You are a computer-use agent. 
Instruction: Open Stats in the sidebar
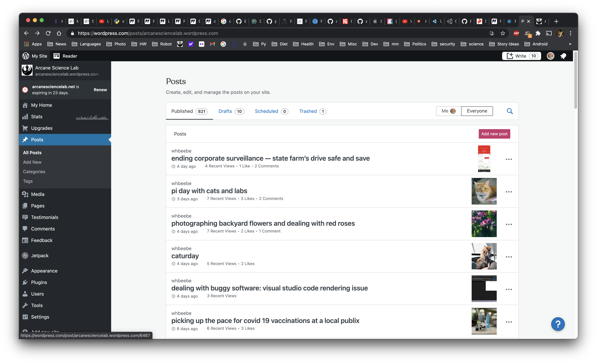(x=65, y=117)
